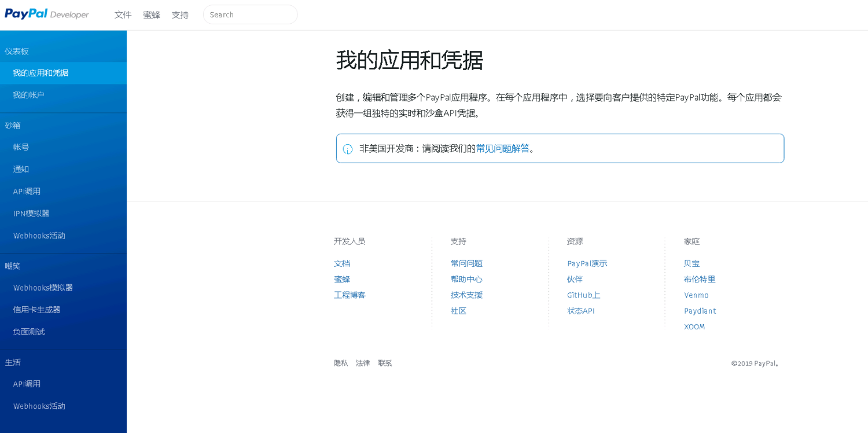Open the 伙伴 footer link
The width and height of the screenshot is (868, 433).
575,279
